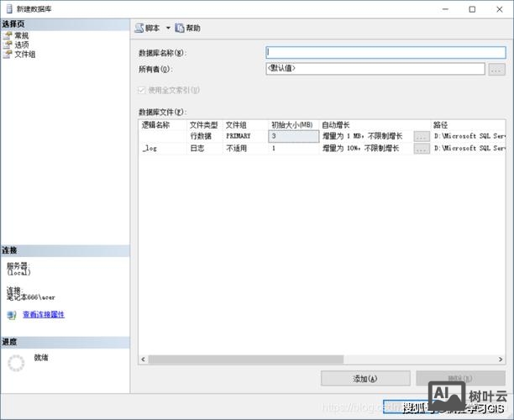
Task: Click the 数据库名称 input field
Action: pos(385,52)
